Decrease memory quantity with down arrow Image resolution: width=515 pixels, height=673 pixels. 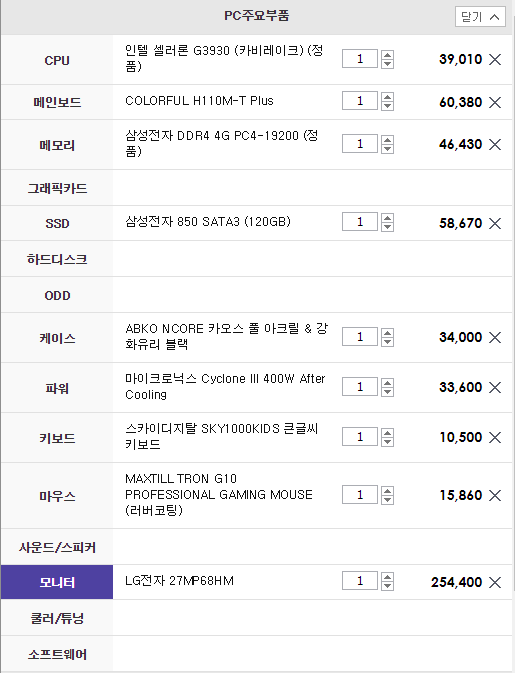(x=387, y=149)
